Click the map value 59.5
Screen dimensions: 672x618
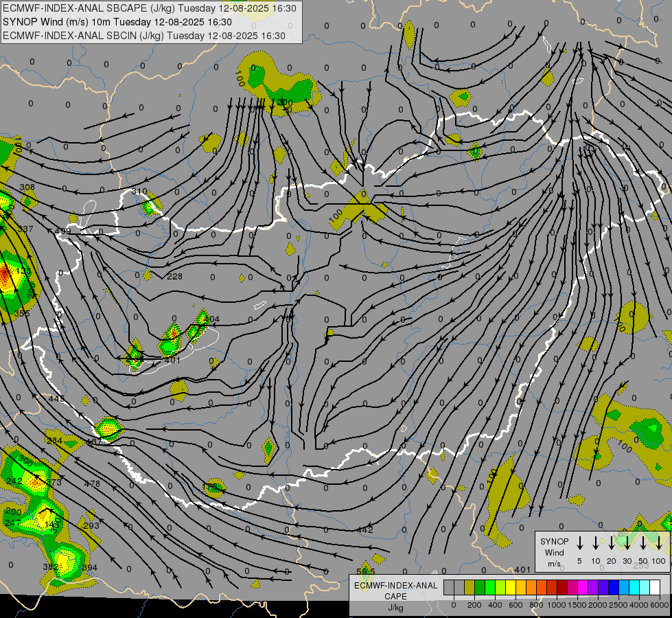pos(366,571)
